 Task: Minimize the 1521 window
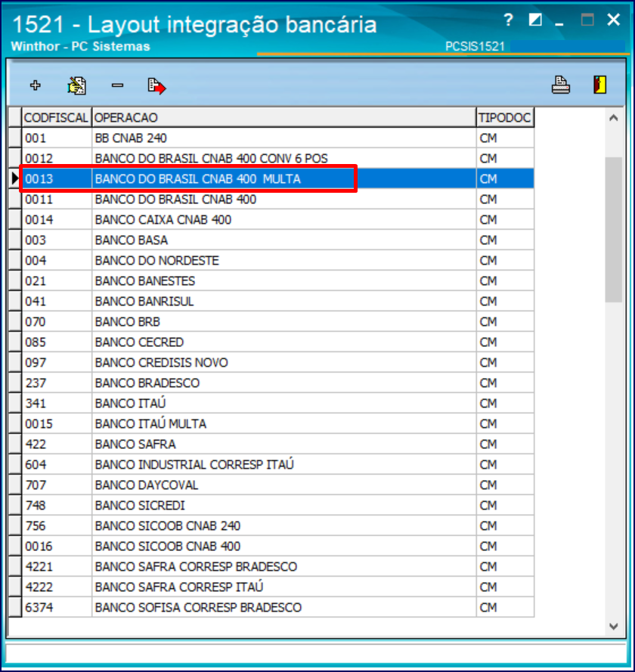point(559,24)
